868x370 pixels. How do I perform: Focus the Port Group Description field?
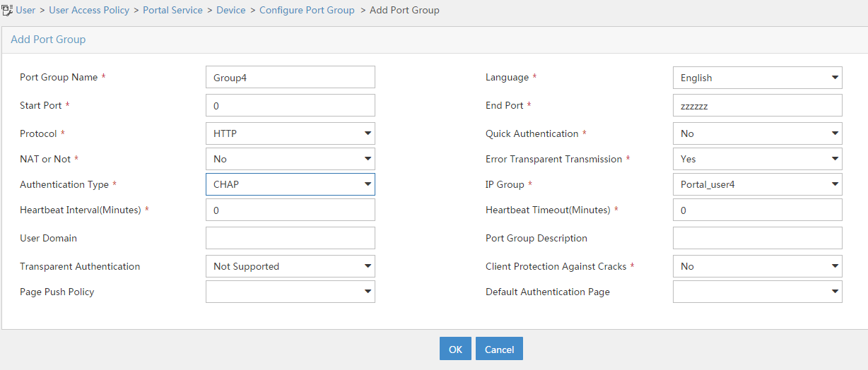(x=757, y=238)
